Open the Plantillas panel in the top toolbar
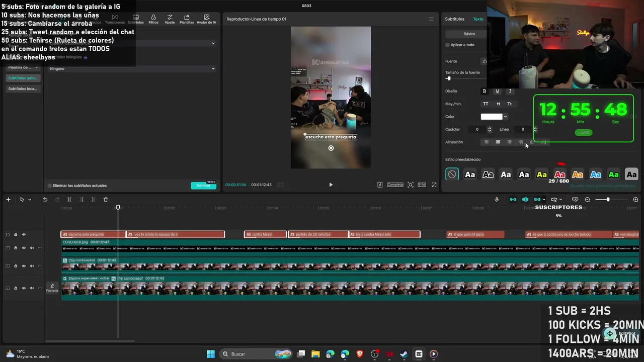Image resolution: width=644 pixels, height=362 pixels. (187, 19)
